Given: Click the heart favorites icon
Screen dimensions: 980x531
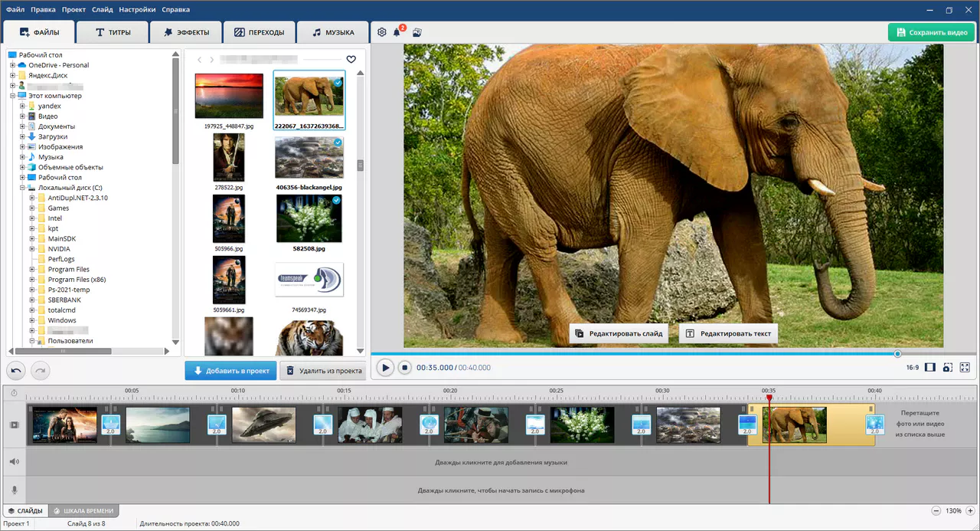Looking at the screenshot, I should [x=351, y=59].
